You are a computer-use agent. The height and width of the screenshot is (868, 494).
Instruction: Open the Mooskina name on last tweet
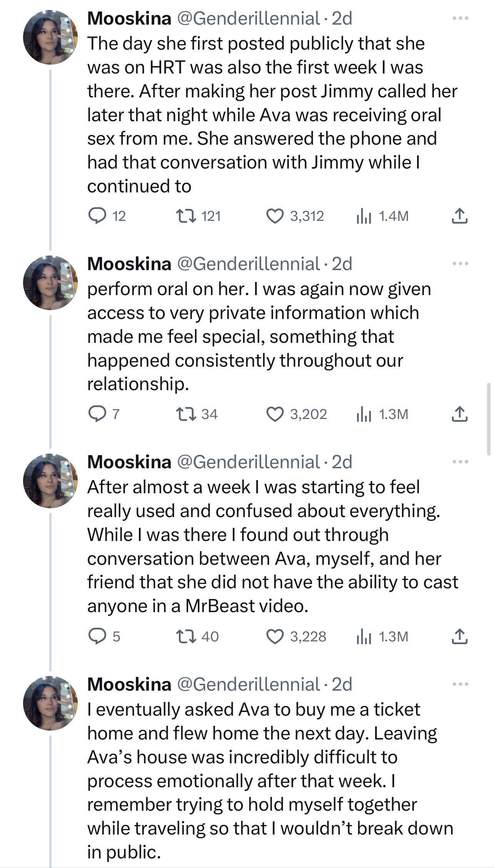[x=129, y=684]
